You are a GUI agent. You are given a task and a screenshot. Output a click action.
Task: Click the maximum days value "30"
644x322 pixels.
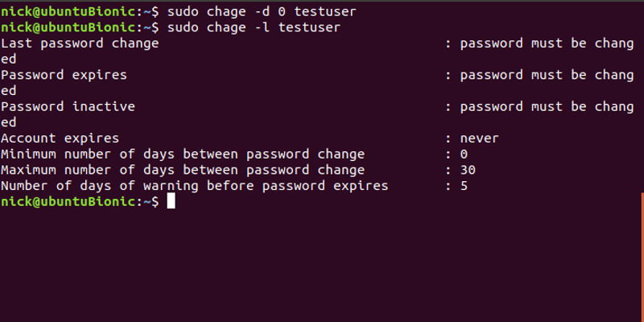467,170
